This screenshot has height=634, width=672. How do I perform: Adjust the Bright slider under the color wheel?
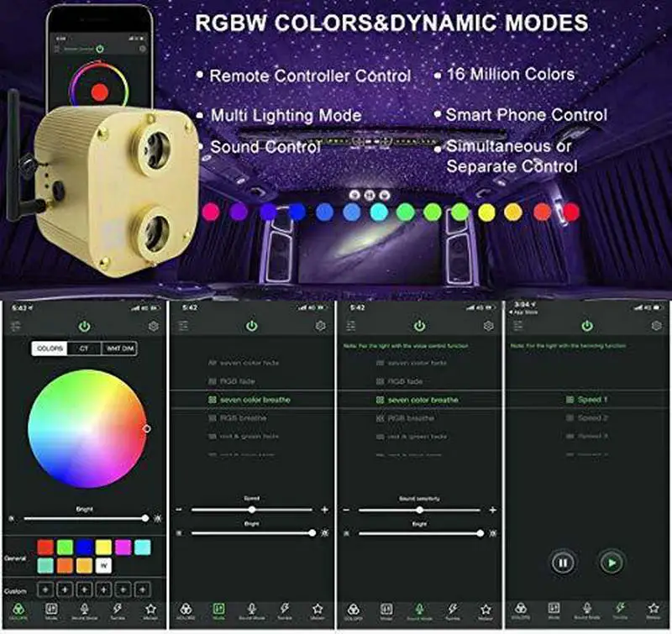point(85,519)
